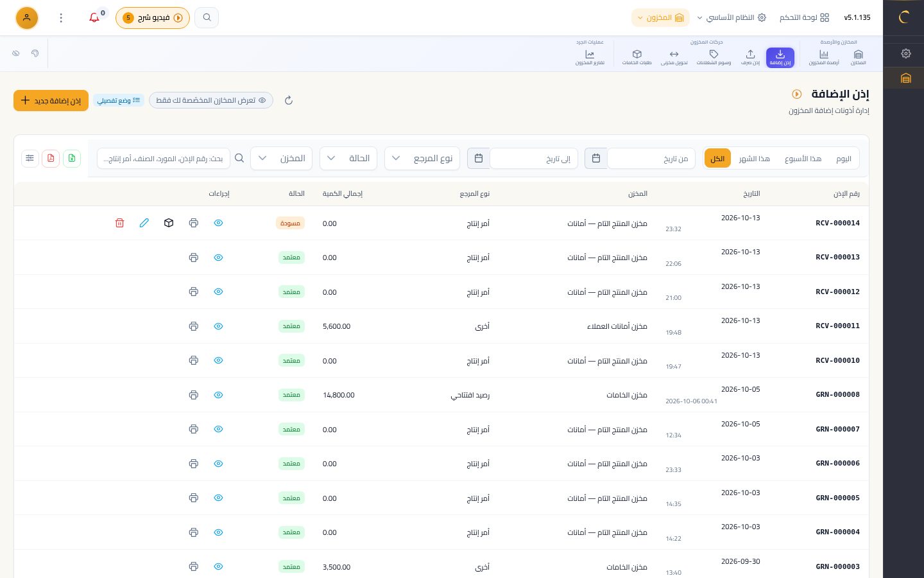This screenshot has width=924, height=578.
Task: Open تحويل مخزني stock transfer icon
Action: [x=674, y=57]
